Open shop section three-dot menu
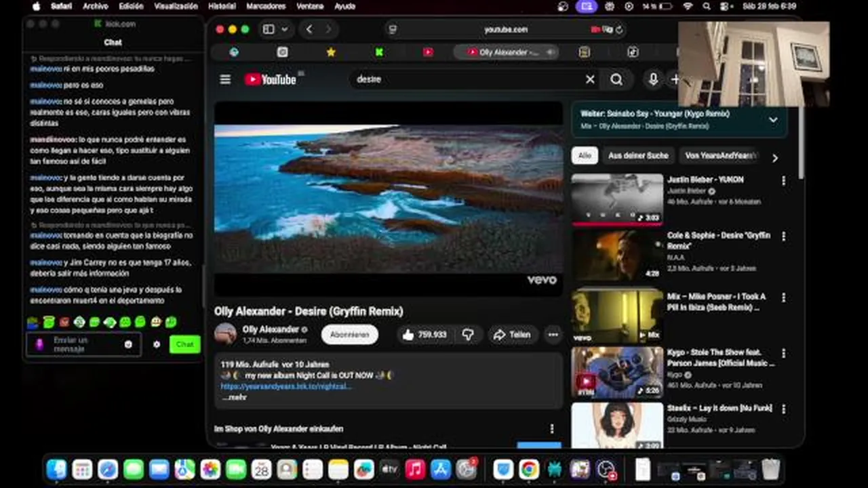 pos(552,429)
